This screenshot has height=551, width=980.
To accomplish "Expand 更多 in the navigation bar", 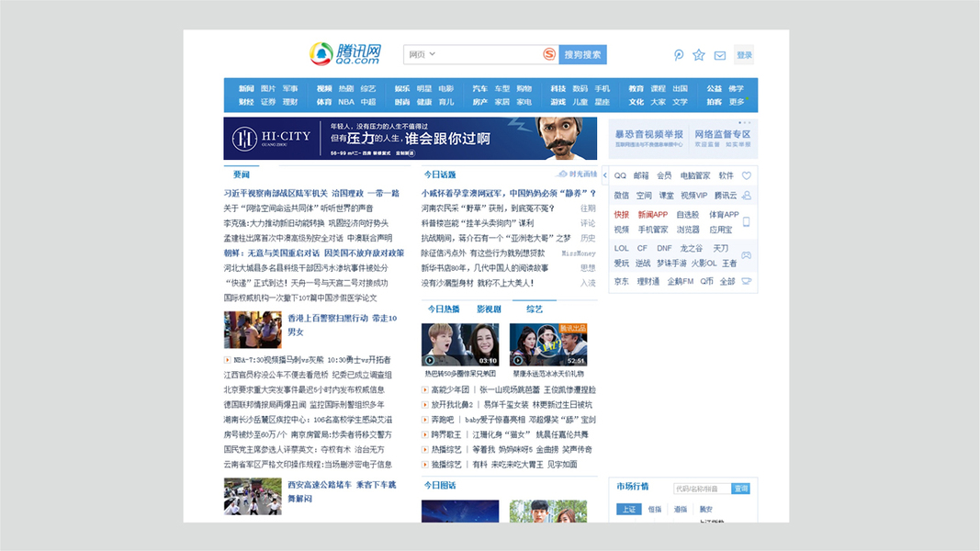I will coord(737,102).
